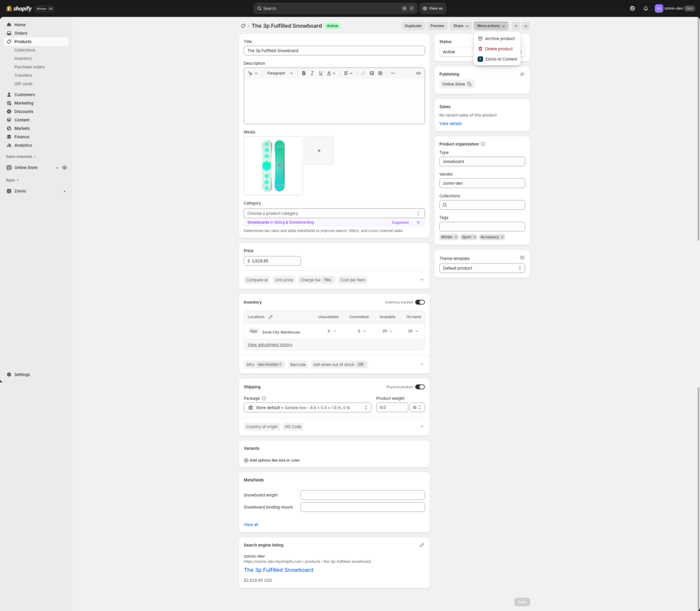Open the More actions dropdown
The image size is (700, 611).
point(491,26)
